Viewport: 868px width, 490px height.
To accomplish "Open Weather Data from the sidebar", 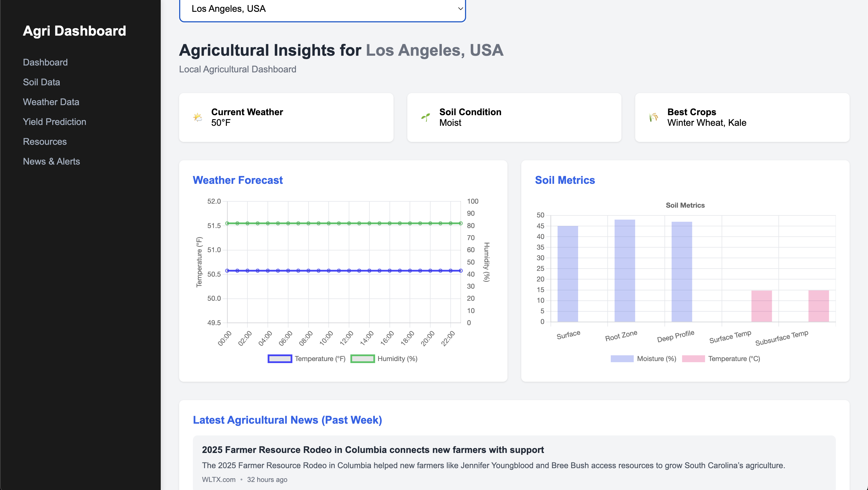I will tap(51, 102).
